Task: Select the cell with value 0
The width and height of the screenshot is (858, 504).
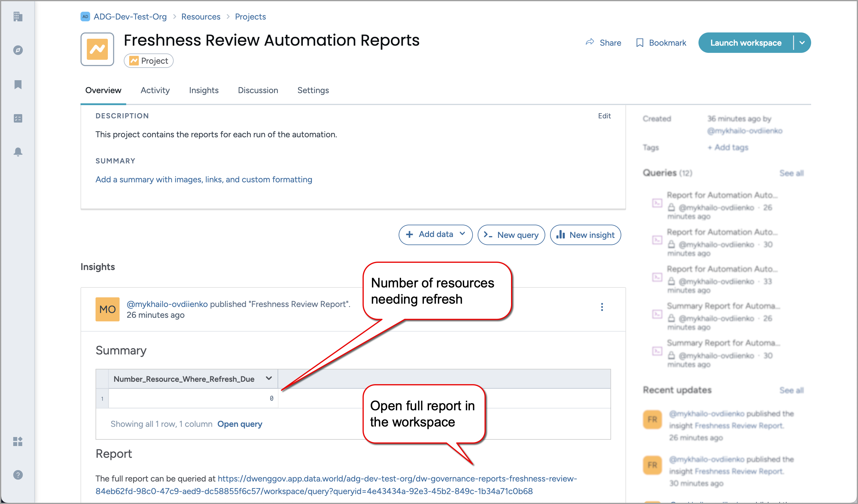Action: click(193, 398)
